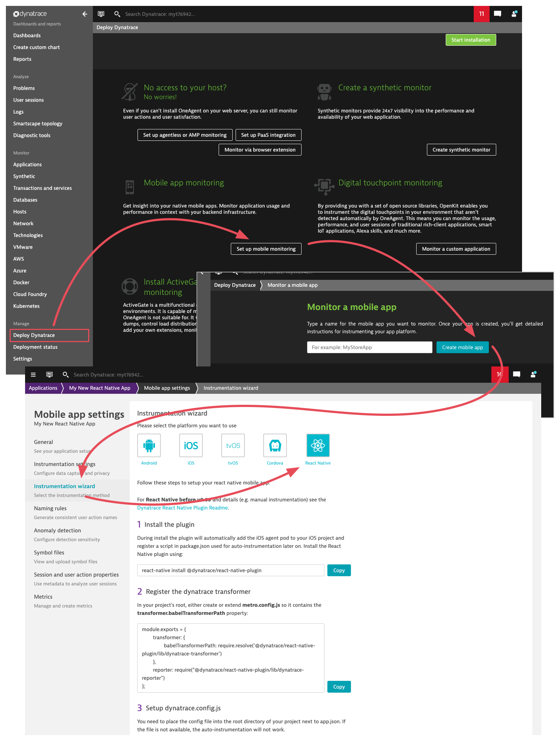
Task: Select React Native platform icon
Action: 318,445
